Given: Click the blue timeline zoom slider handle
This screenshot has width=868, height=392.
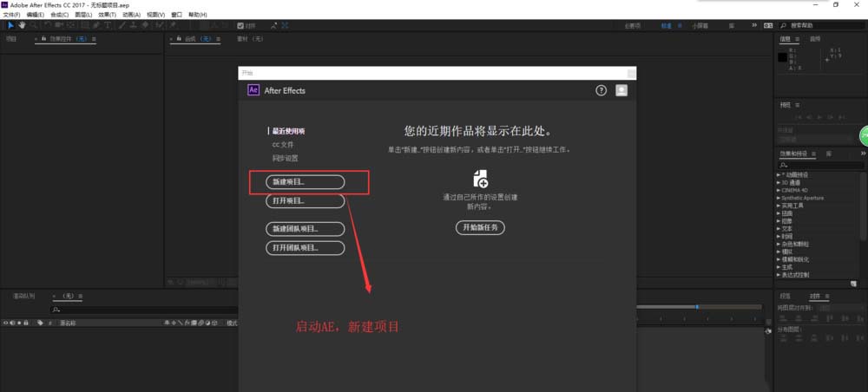Looking at the screenshot, I should (697, 307).
